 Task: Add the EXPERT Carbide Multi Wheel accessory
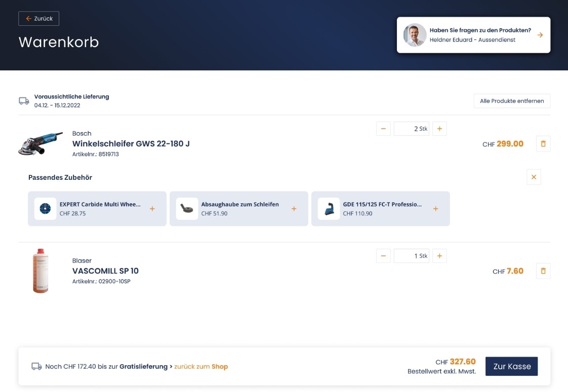(x=152, y=209)
